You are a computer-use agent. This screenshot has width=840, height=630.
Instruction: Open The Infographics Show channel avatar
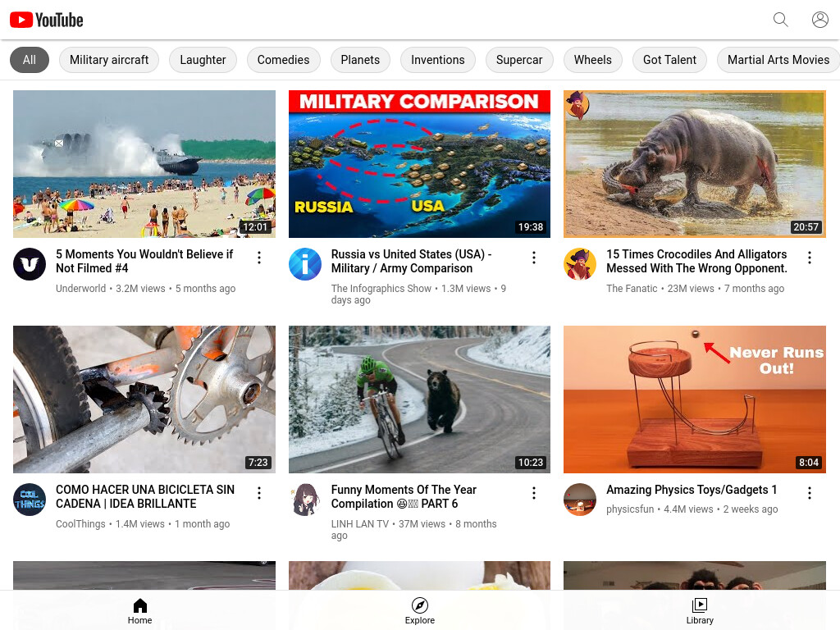[x=305, y=264]
